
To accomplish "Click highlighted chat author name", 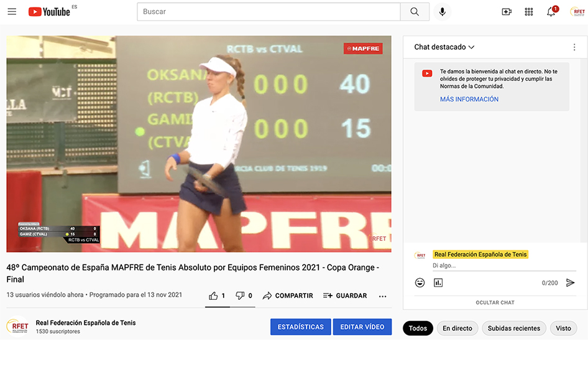I will [x=480, y=254].
